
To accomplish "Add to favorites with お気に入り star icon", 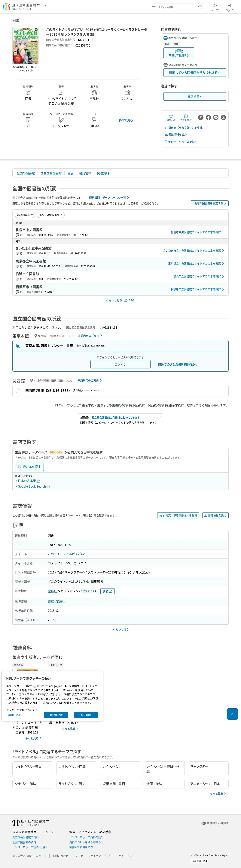I will click(171, 117).
